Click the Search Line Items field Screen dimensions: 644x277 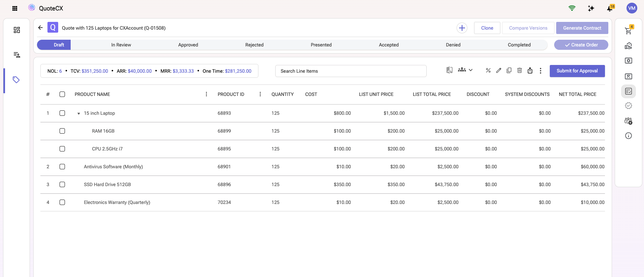tap(351, 71)
